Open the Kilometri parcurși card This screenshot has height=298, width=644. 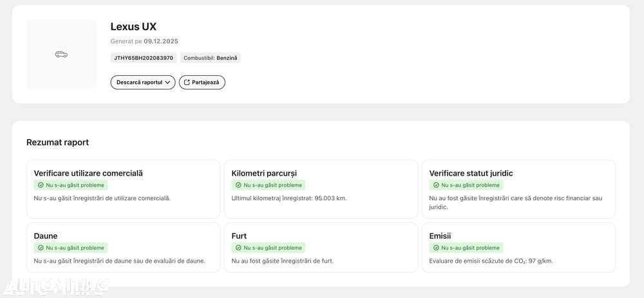pos(321,189)
